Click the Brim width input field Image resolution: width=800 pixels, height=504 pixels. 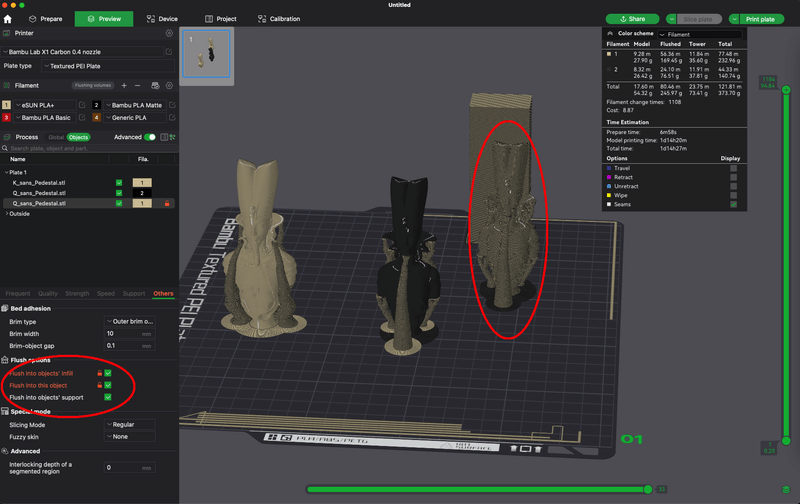tap(130, 334)
